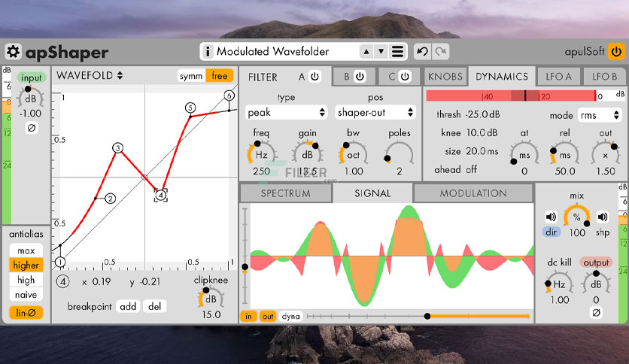Click the redo arrow icon
Screen dimensions: 629x364
coord(441,51)
